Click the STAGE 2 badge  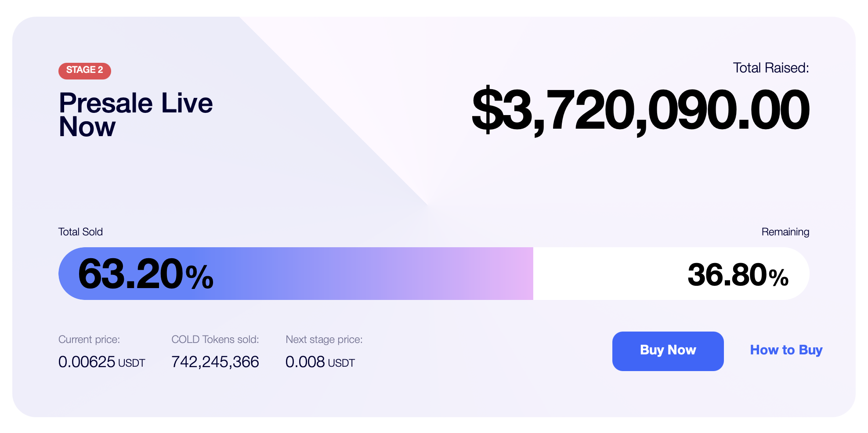point(85,71)
